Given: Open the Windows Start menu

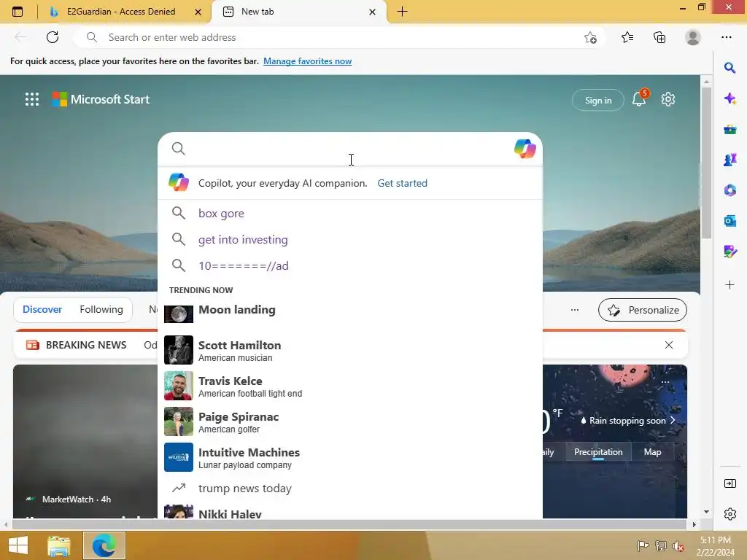Looking at the screenshot, I should click(x=18, y=545).
